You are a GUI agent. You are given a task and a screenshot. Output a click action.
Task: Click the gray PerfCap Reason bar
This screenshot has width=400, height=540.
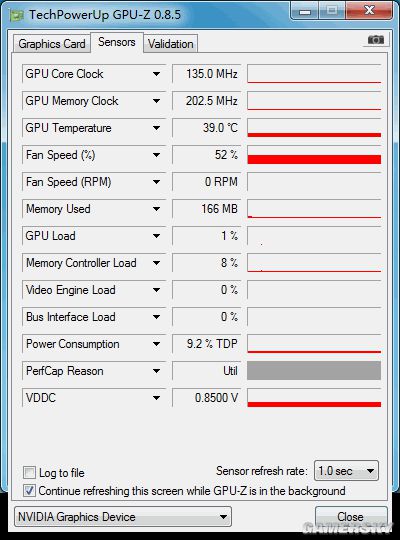(x=314, y=371)
